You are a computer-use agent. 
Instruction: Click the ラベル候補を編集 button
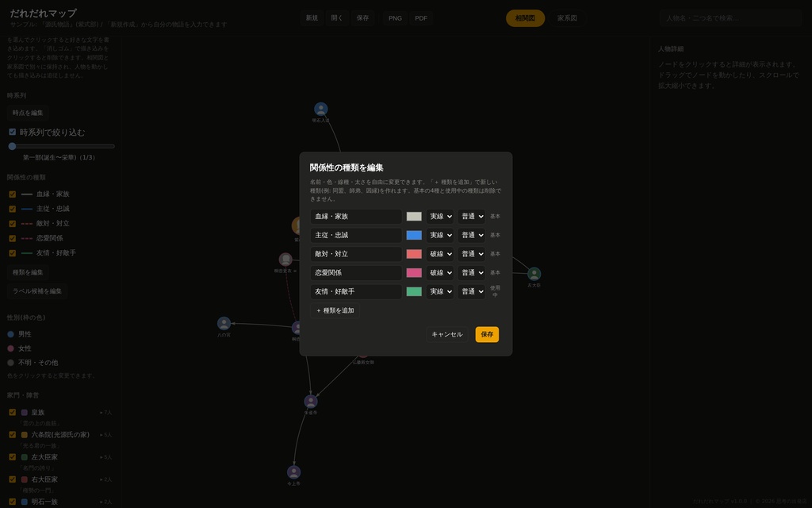coord(37,291)
